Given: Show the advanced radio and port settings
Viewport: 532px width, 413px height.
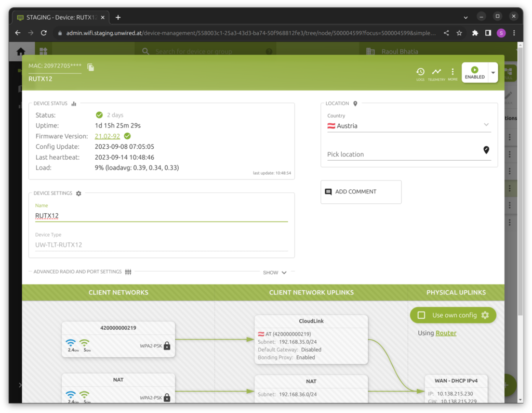Looking at the screenshot, I should tap(275, 273).
